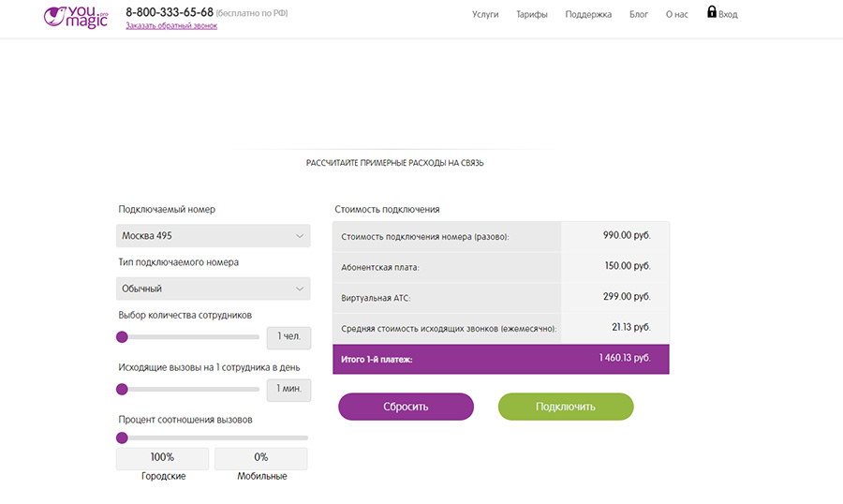Click the Итого 1-й платеж total row
Image resolution: width=843 pixels, height=504 pixels.
click(x=501, y=359)
